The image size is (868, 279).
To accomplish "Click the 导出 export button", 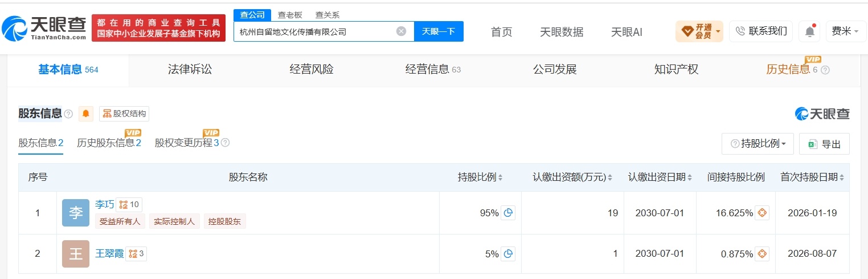I will point(824,144).
